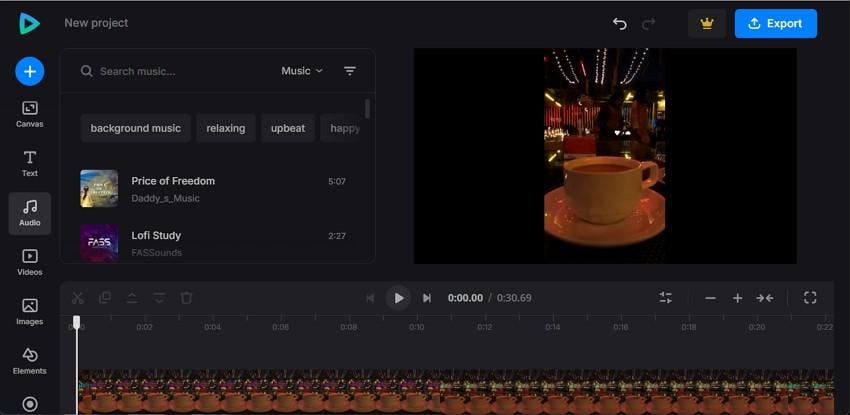Select the video clip on the timeline
The height and width of the screenshot is (415, 850).
point(455,392)
